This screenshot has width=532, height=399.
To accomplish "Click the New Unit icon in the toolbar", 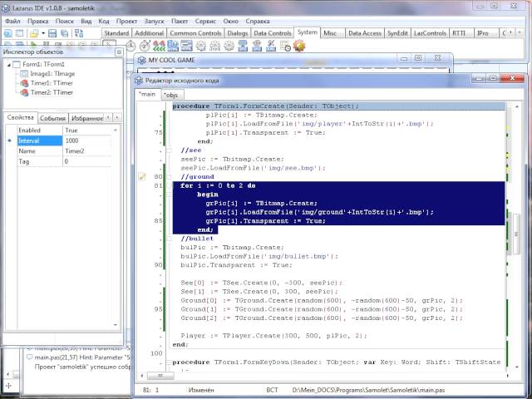I will tap(7, 33).
